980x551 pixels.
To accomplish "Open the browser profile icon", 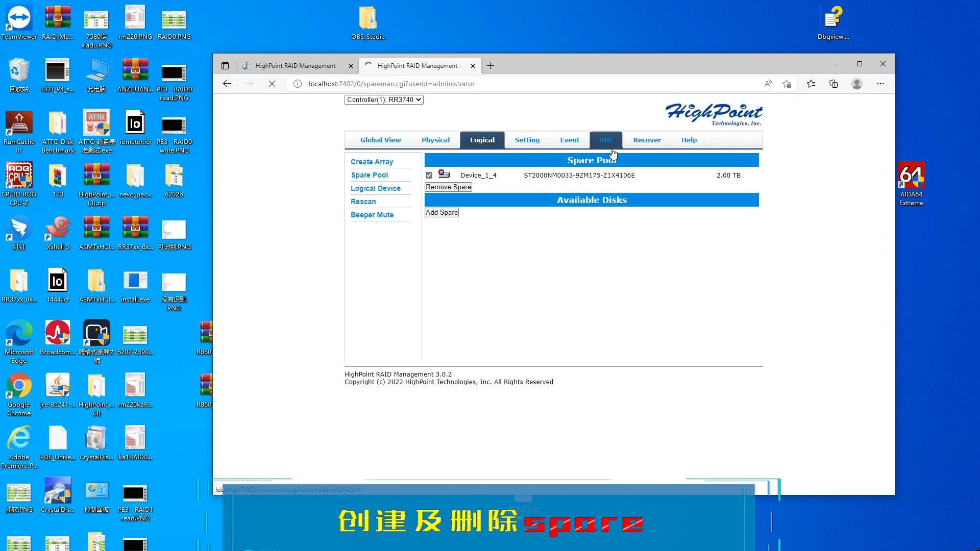I will click(857, 84).
